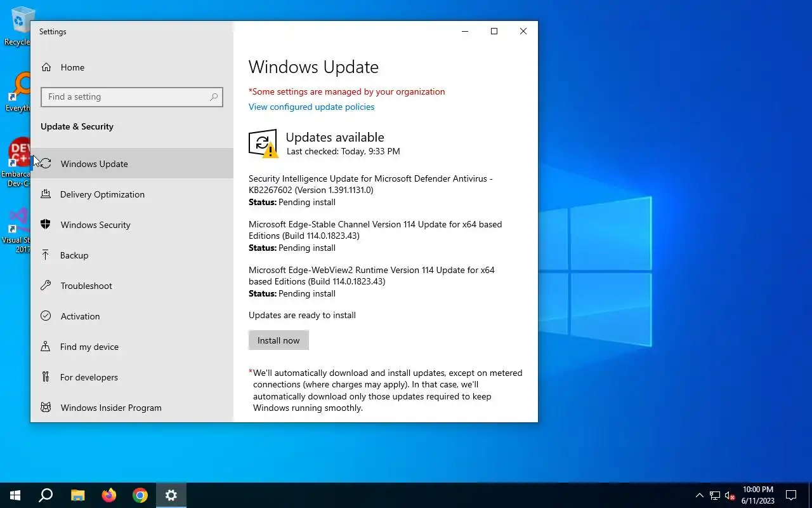Open File Explorer from the taskbar

coord(77,495)
